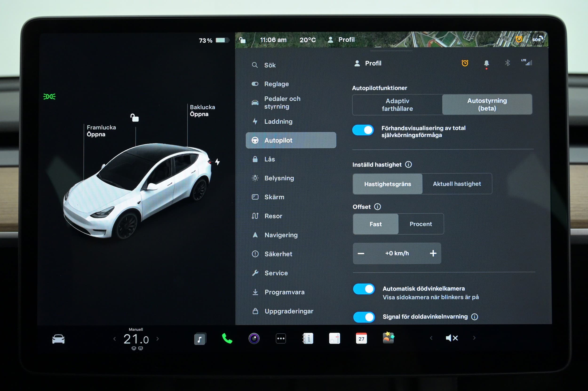
Task: Select Fast offset mode
Action: pyautogui.click(x=375, y=224)
